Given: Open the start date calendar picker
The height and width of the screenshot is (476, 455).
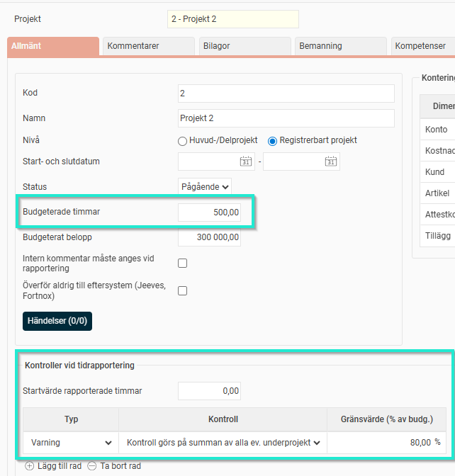Looking at the screenshot, I should 246,161.
